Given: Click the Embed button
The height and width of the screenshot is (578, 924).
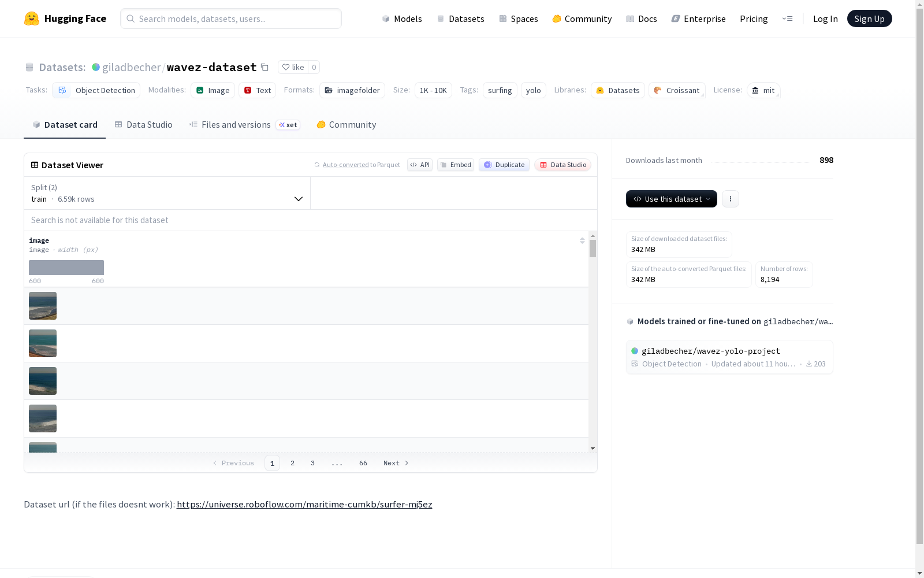Looking at the screenshot, I should click(456, 165).
